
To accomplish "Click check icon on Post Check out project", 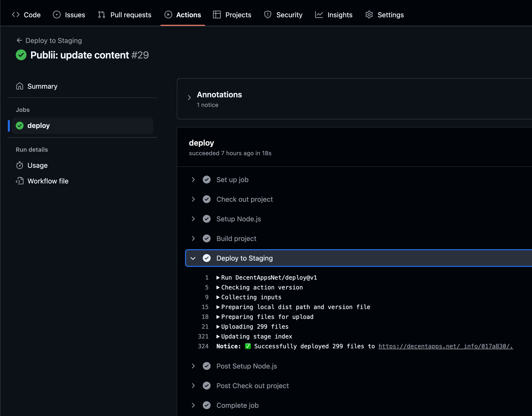I will click(207, 386).
